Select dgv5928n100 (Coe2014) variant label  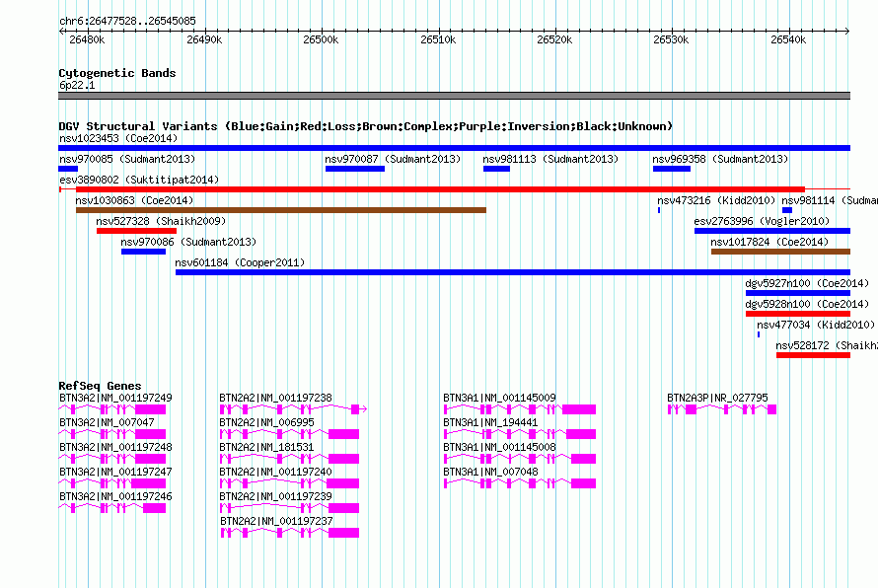pyautogui.click(x=807, y=304)
